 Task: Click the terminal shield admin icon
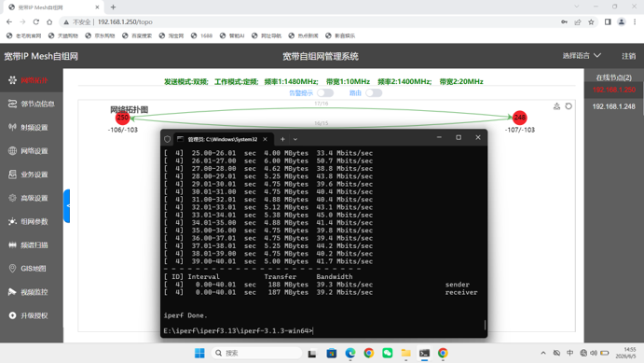167,139
